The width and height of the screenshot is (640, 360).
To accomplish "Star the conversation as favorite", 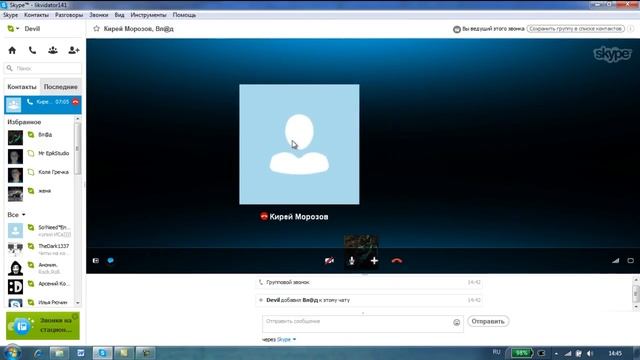I will [x=96, y=29].
